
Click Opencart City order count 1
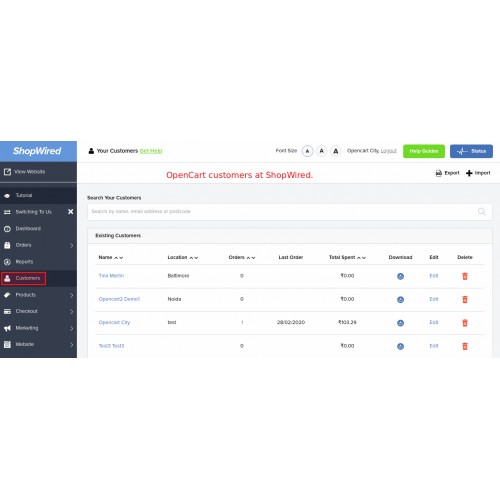coord(242,322)
